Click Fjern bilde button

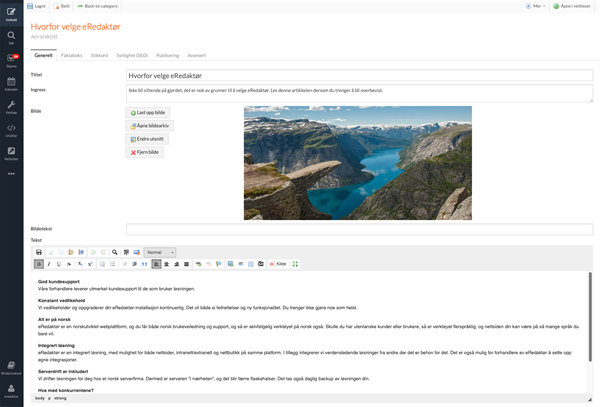click(145, 152)
